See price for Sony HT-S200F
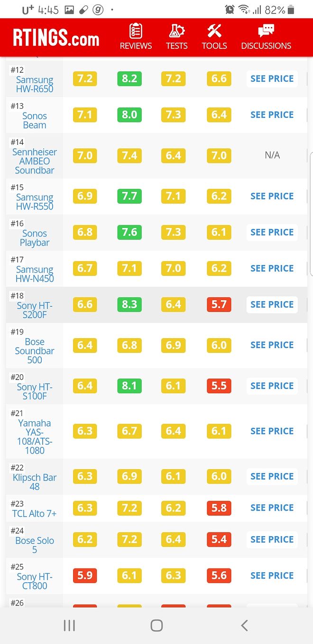 click(x=272, y=304)
